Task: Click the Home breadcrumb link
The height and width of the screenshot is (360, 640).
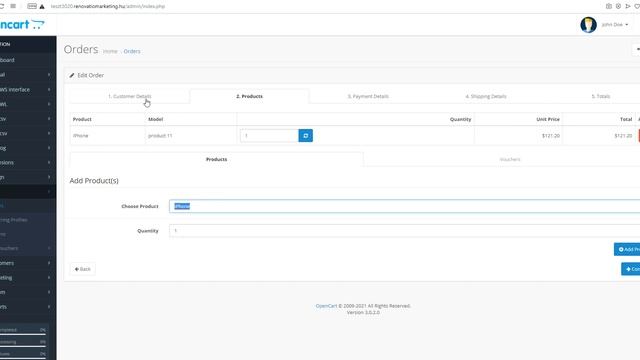Action: click(x=110, y=51)
